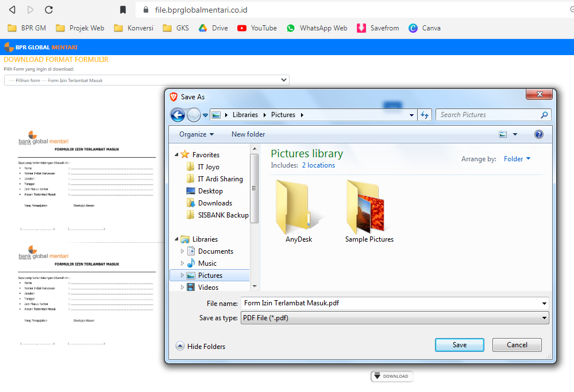Open the WhatsApp Web bookmark
Screen dimensions: 574x392
click(x=317, y=28)
